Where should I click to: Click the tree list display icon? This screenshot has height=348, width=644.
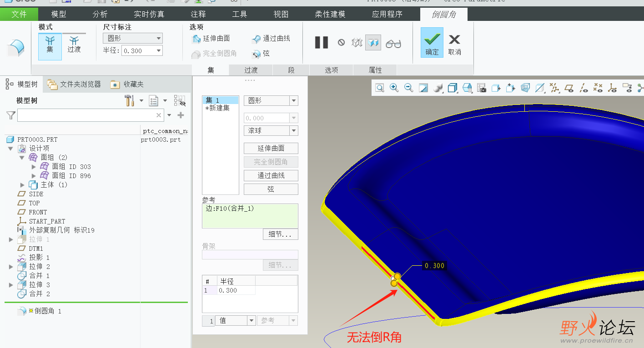click(154, 100)
